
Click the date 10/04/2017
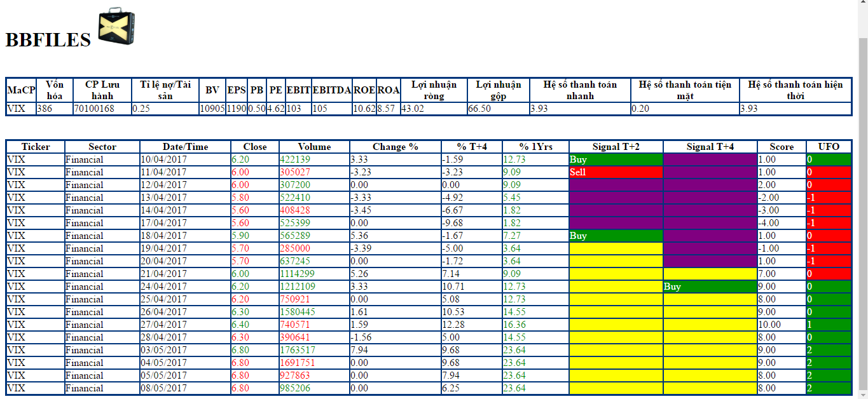click(x=163, y=159)
